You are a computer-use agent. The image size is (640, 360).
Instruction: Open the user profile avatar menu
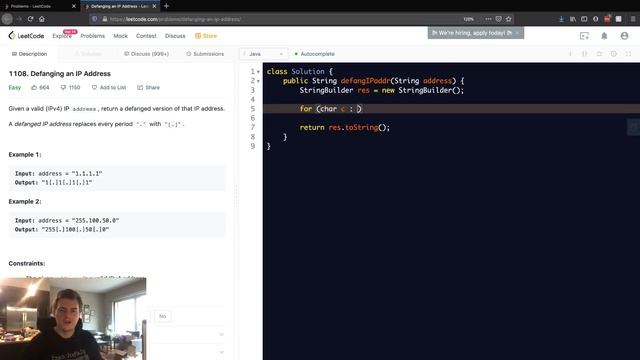pyautogui.click(x=624, y=36)
